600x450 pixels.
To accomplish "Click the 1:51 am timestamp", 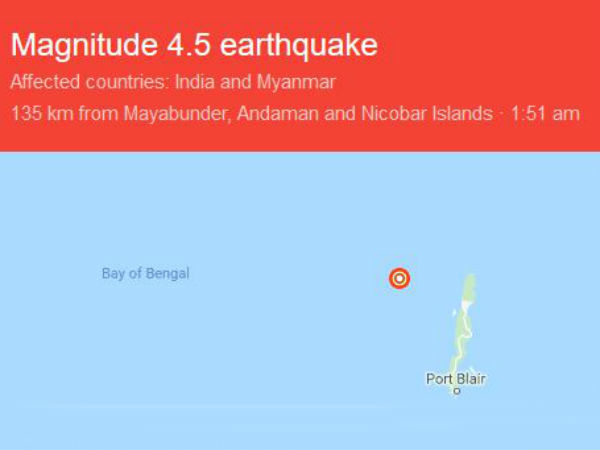I will click(x=546, y=113).
